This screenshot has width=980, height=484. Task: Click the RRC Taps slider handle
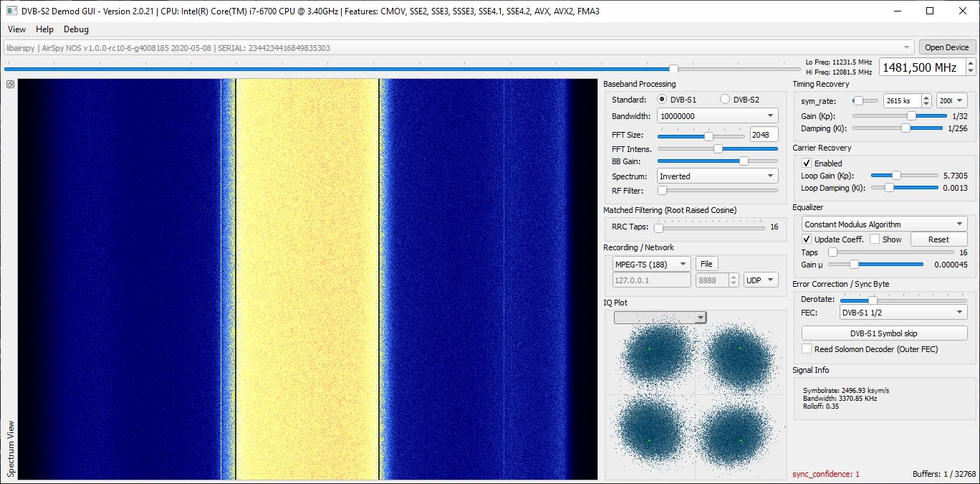click(x=658, y=227)
